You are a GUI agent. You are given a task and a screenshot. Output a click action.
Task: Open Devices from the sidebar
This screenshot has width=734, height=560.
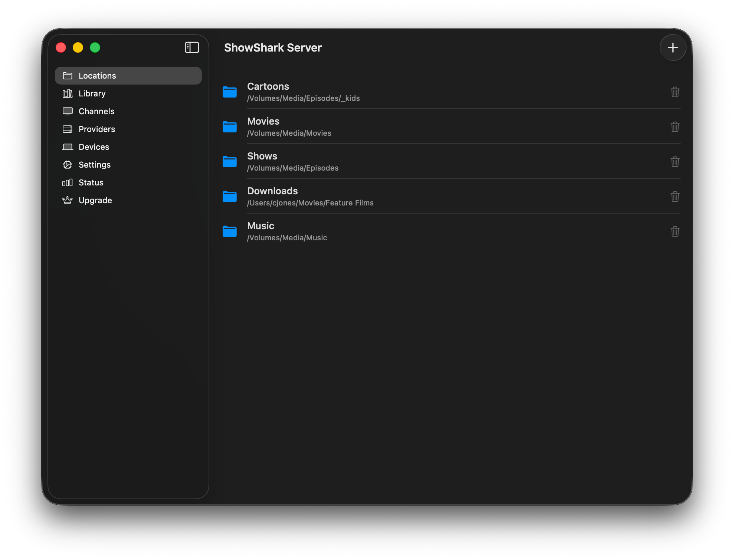(94, 147)
